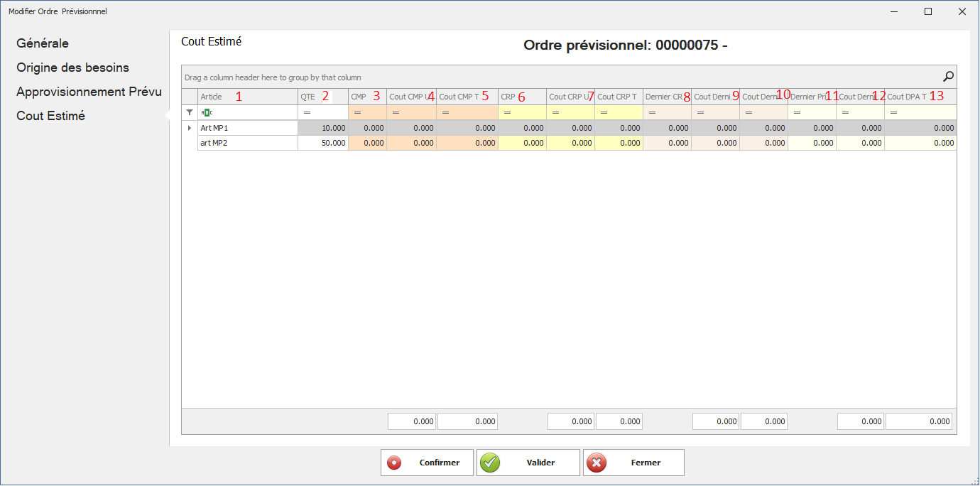This screenshot has width=980, height=486.
Task: Switch to Origine des besoins section
Action: (x=72, y=67)
